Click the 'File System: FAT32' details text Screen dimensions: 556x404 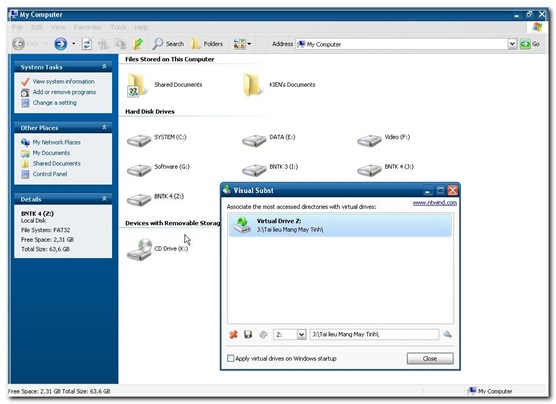click(x=45, y=230)
